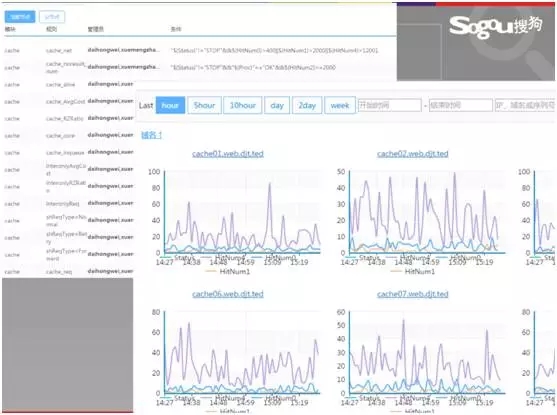Focus the IP or module filter field
The width and height of the screenshot is (557, 415).
pos(525,105)
